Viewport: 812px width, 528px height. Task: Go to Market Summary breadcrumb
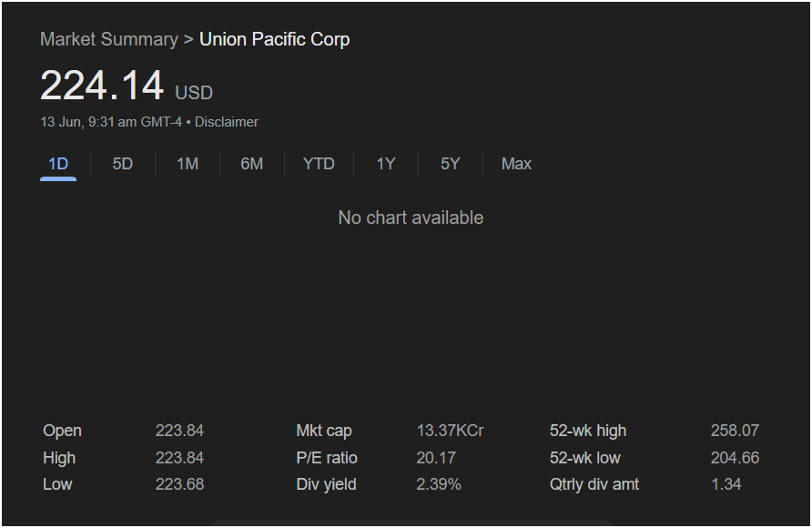(109, 39)
